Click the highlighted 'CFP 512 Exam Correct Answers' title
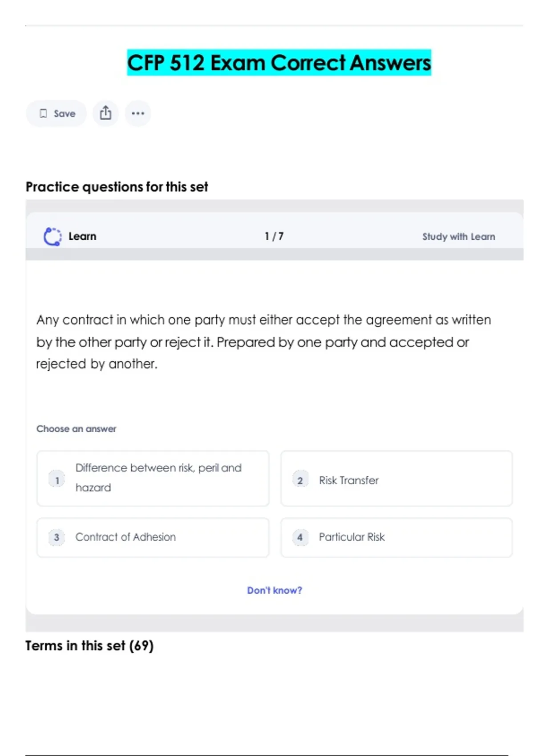The height and width of the screenshot is (756, 534). point(279,63)
